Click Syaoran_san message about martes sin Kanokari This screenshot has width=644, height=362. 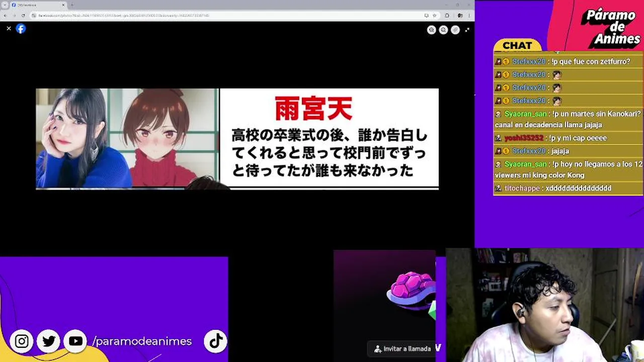pyautogui.click(x=568, y=119)
